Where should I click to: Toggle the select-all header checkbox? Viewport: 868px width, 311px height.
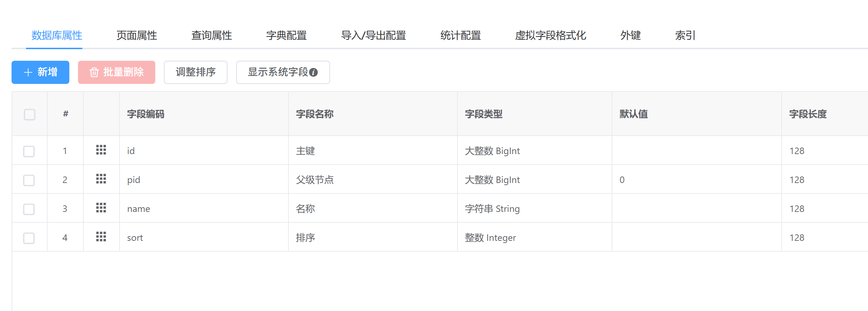click(x=30, y=115)
